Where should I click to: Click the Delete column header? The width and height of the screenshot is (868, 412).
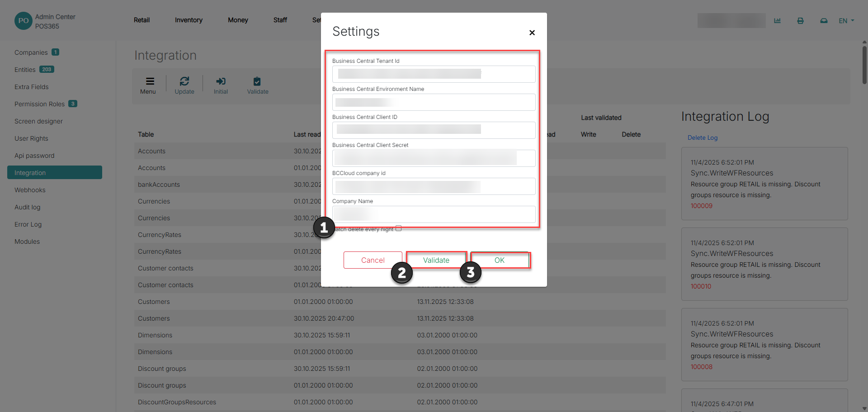click(x=631, y=134)
